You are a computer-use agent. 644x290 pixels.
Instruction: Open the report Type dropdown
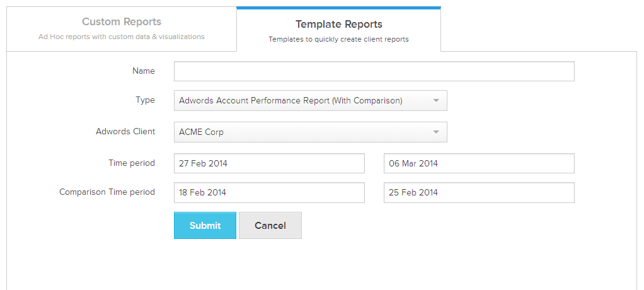coord(302,100)
